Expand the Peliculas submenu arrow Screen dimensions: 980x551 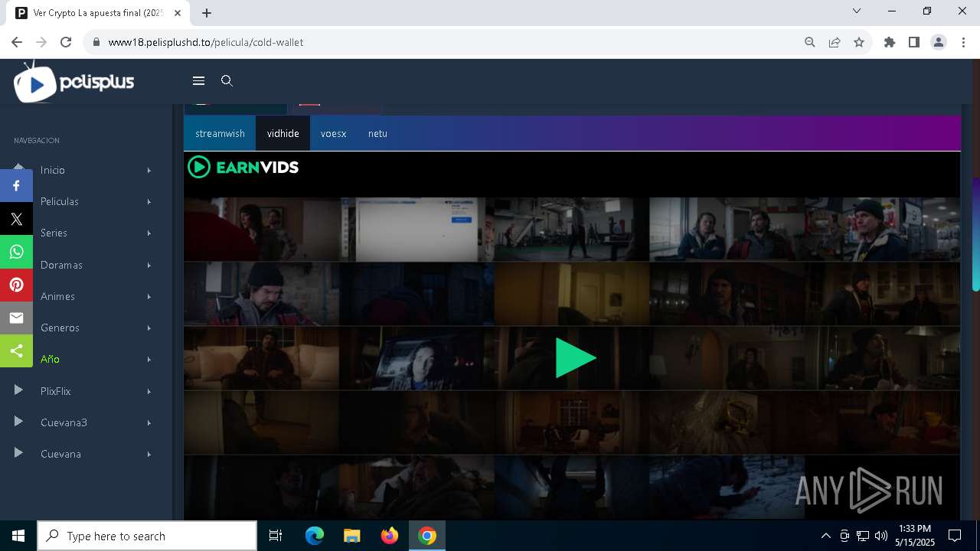pyautogui.click(x=149, y=201)
